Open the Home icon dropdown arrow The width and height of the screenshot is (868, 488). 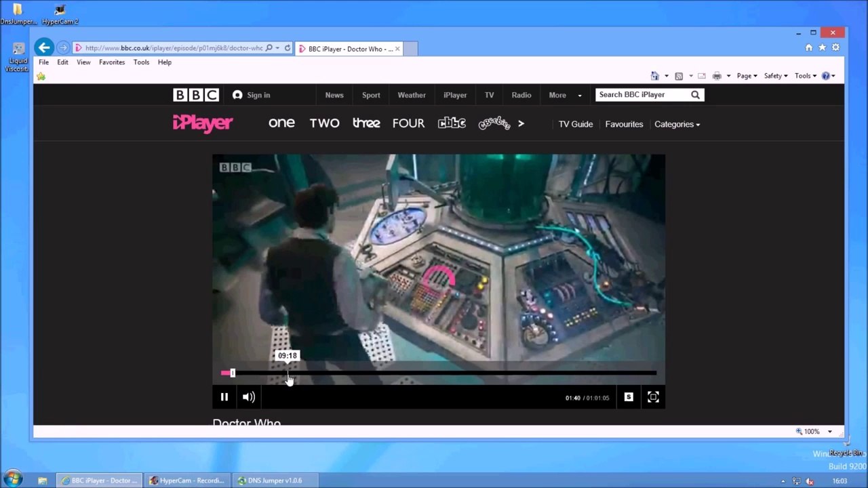coord(666,76)
